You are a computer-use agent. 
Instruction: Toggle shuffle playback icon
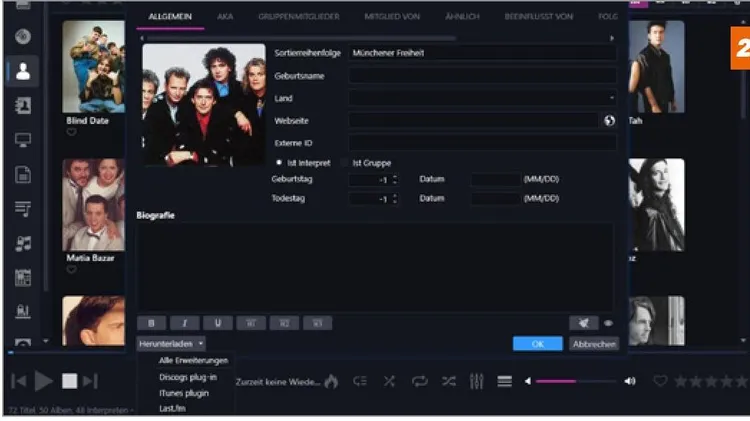pyautogui.click(x=449, y=381)
